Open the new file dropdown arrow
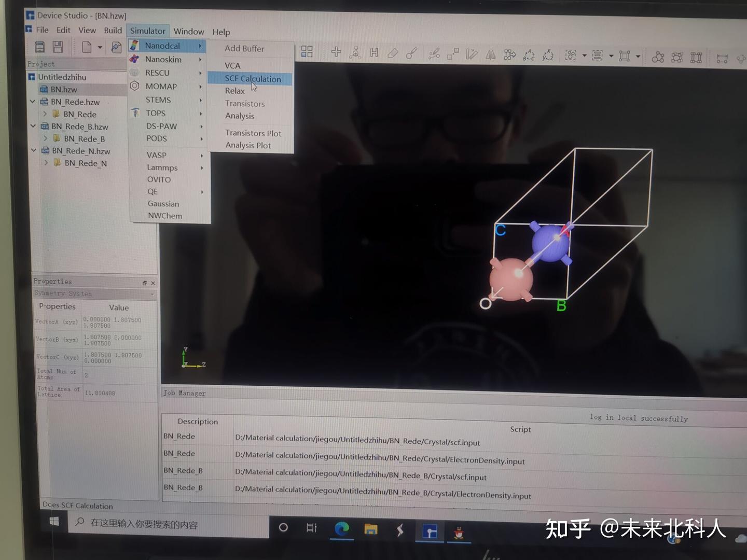This screenshot has width=747, height=560. click(99, 48)
